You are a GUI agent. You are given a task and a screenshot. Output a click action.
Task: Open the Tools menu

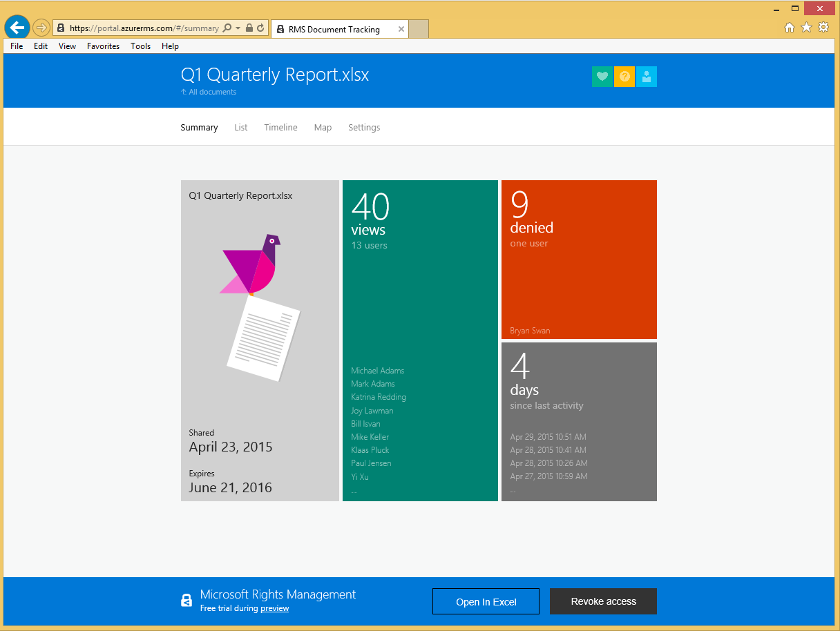pos(140,46)
